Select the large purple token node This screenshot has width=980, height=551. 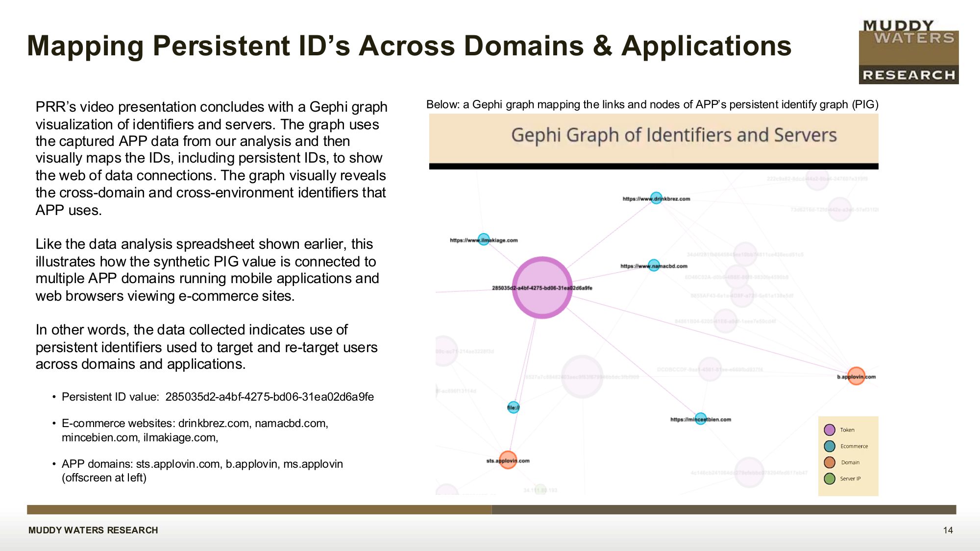pos(542,287)
